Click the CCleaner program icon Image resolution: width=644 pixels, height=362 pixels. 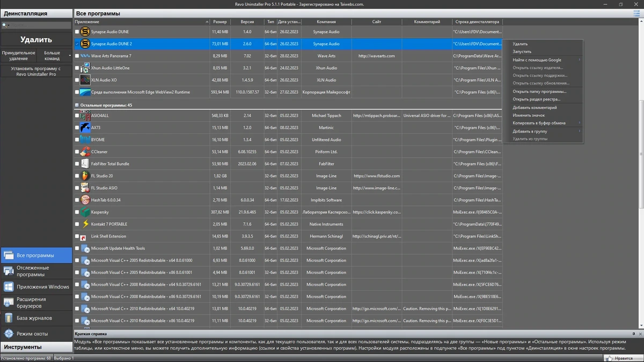click(x=85, y=152)
